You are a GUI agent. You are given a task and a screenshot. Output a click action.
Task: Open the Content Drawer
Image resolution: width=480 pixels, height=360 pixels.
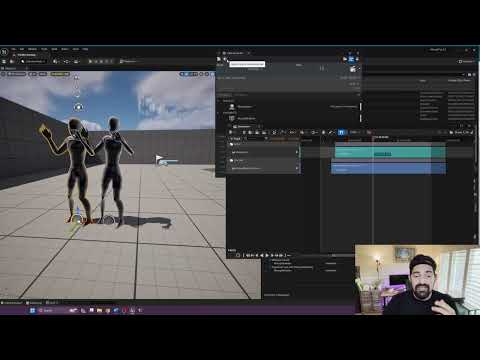pyautogui.click(x=12, y=303)
